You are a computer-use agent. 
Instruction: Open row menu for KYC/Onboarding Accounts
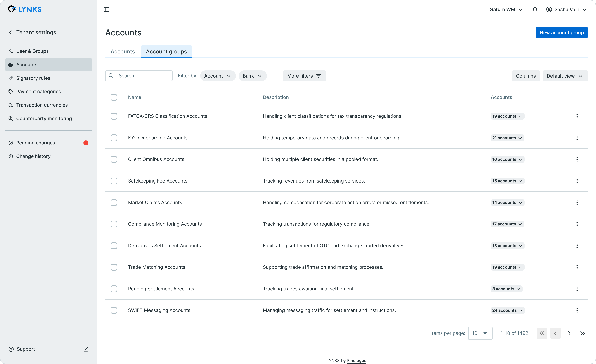tap(577, 138)
